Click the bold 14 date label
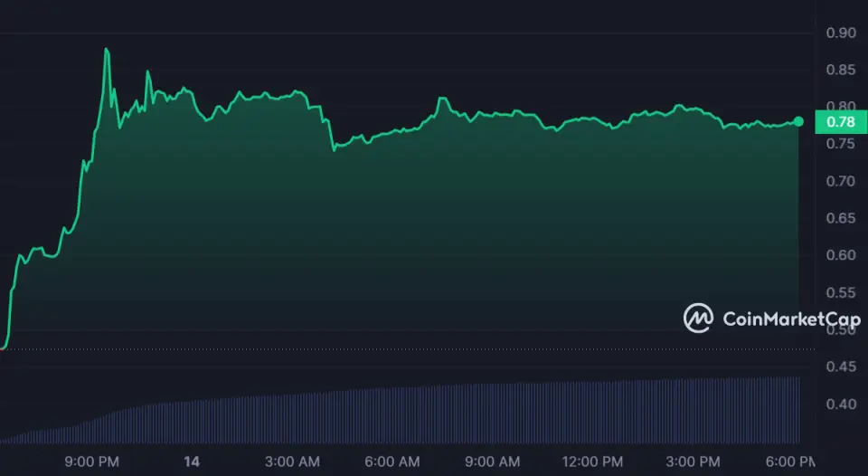 click(x=192, y=462)
